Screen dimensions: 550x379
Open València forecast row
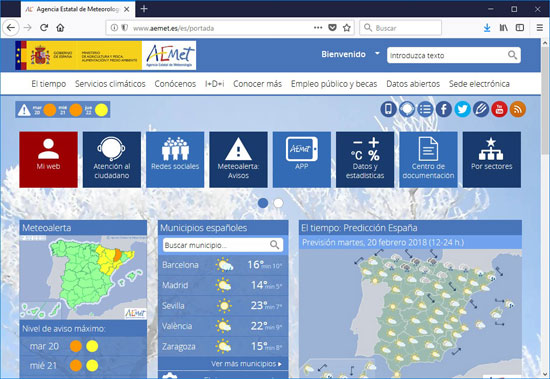click(x=223, y=326)
